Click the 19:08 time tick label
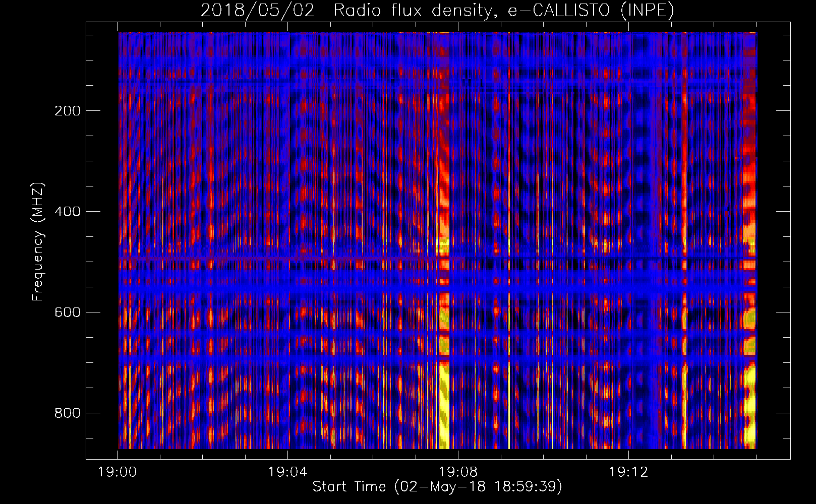The width and height of the screenshot is (816, 504). click(x=458, y=472)
